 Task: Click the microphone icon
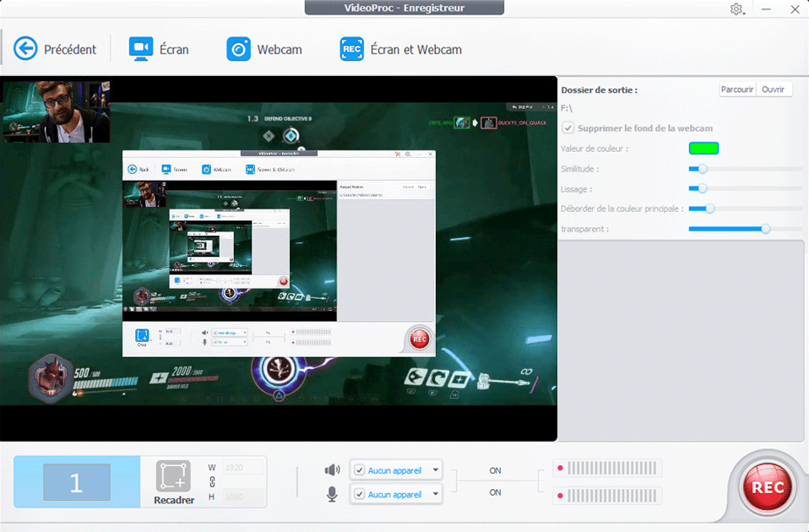[332, 494]
